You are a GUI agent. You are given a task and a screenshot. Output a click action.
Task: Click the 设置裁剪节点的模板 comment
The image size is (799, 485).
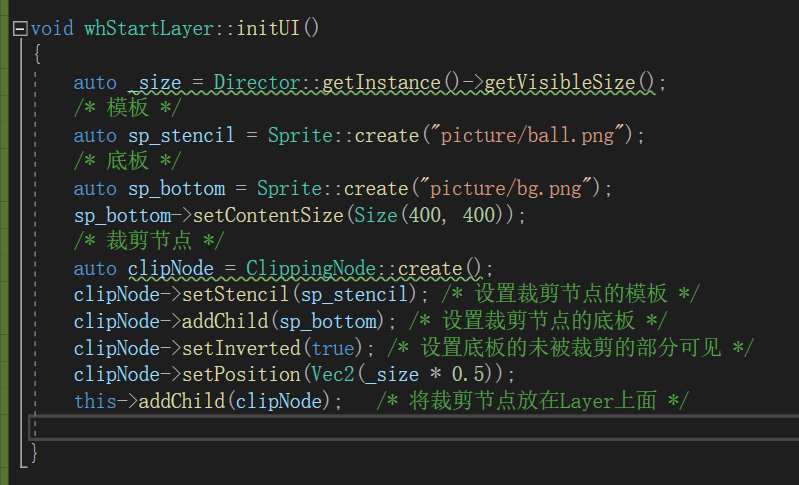(571, 294)
